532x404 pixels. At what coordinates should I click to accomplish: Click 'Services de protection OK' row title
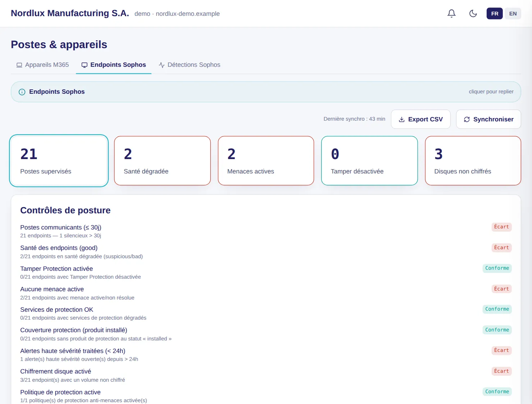[x=57, y=310]
